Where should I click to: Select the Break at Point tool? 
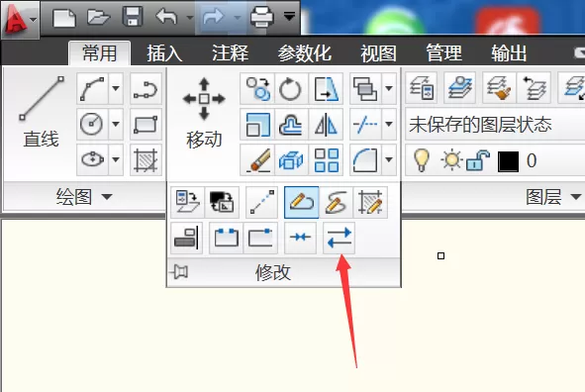[x=260, y=238]
